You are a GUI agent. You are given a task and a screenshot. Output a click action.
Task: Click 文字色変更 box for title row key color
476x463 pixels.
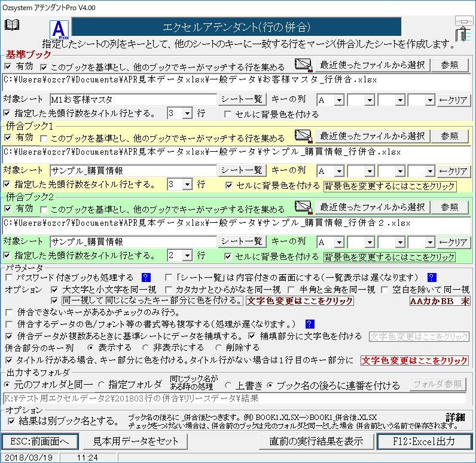414,361
